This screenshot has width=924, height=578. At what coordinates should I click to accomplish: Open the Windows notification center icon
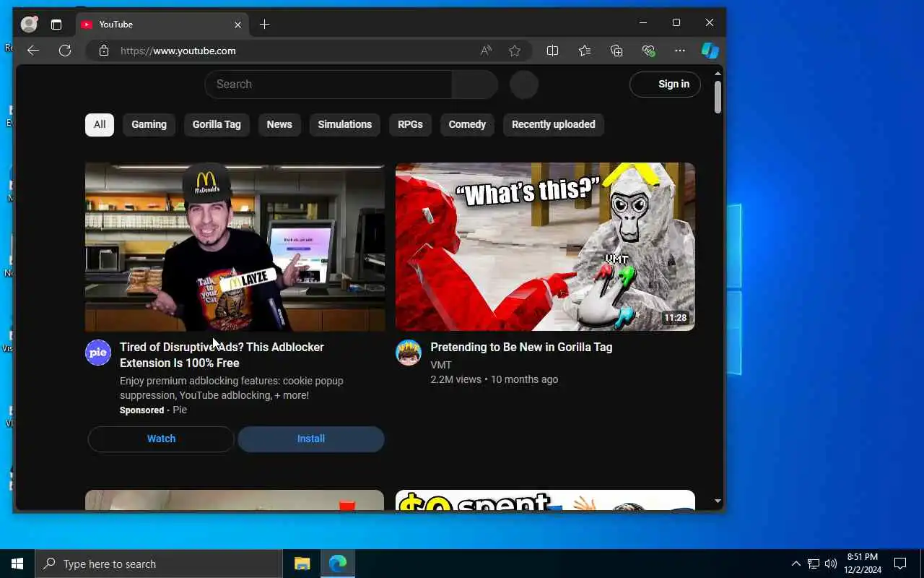(900, 564)
